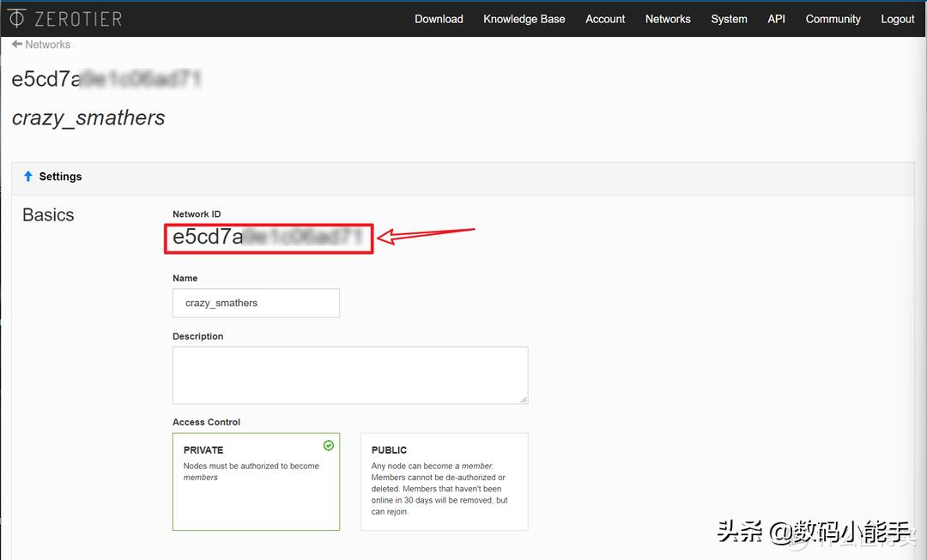Click the crazy_smathers network title heading

[88, 118]
